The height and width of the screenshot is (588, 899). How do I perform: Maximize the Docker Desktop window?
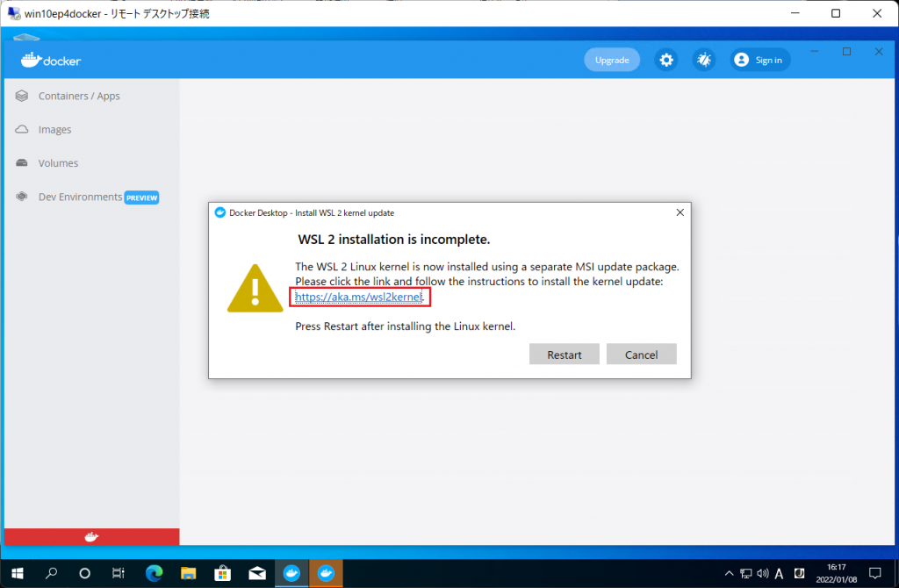click(x=846, y=52)
